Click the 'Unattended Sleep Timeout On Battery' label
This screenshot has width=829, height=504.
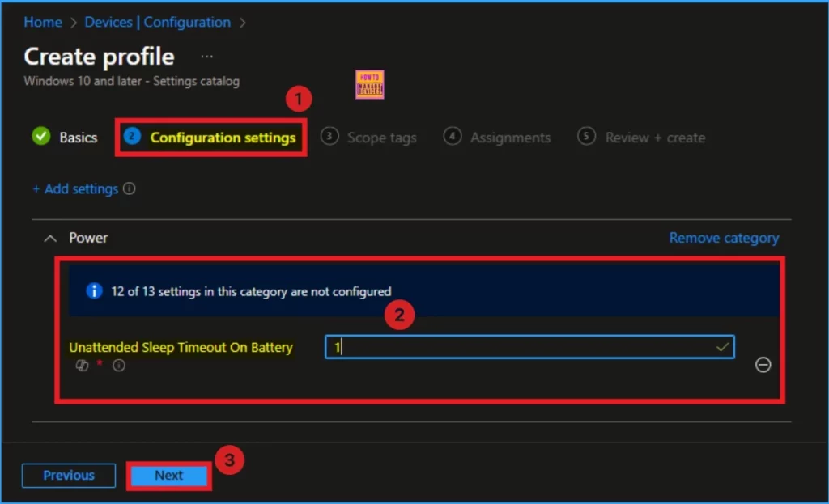coord(181,347)
